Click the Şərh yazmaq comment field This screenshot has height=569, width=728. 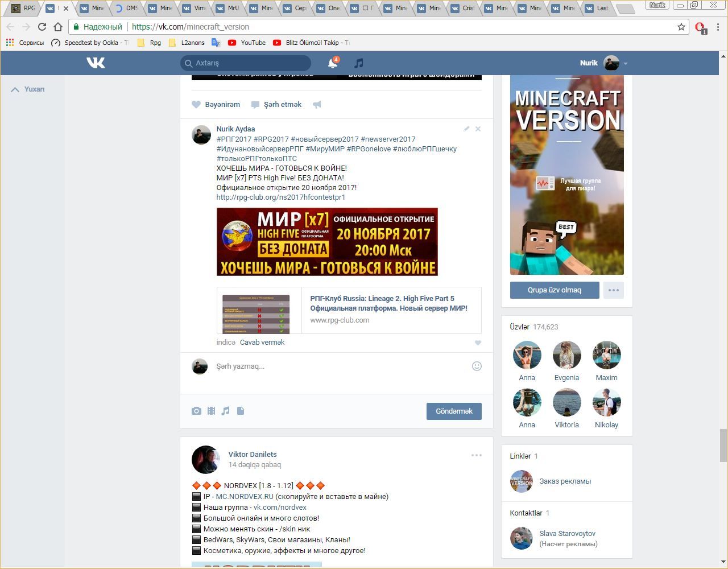341,366
